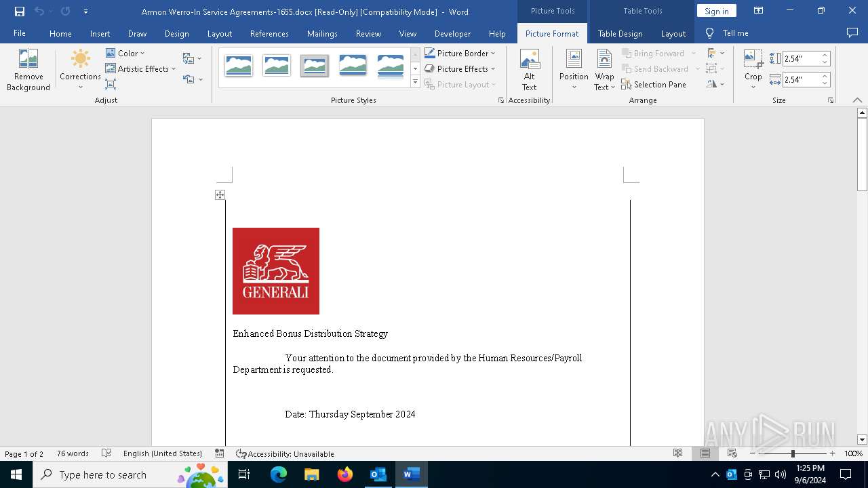The width and height of the screenshot is (868, 488).
Task: Select the Generali logo image
Action: [x=276, y=271]
